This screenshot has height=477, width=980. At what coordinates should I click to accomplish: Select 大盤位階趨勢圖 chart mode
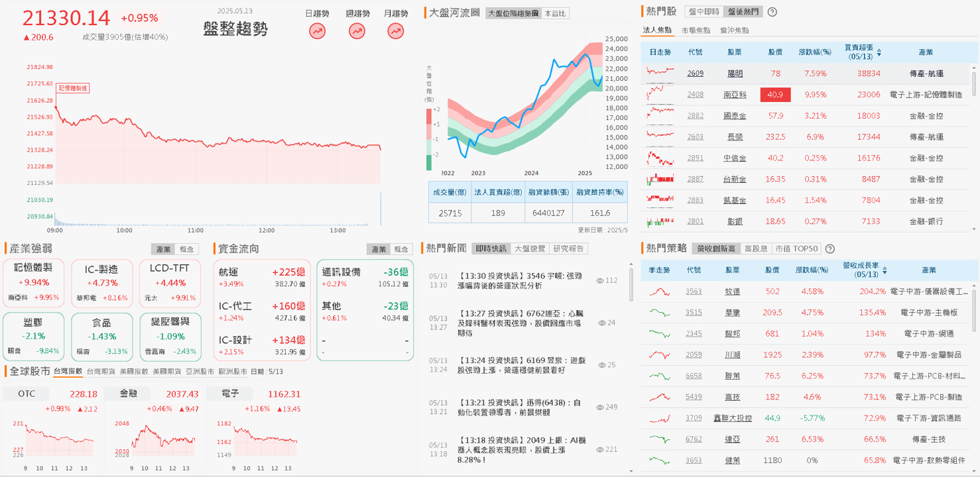pos(513,13)
